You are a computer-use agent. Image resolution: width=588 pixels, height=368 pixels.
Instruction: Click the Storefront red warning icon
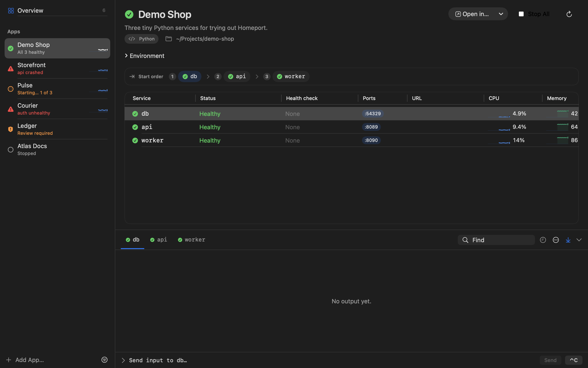pos(10,69)
